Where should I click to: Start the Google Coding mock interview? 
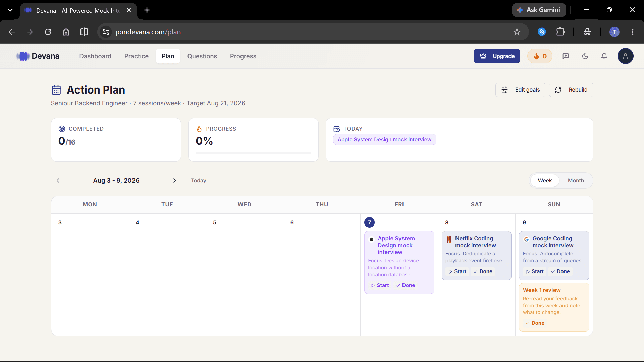(535, 271)
